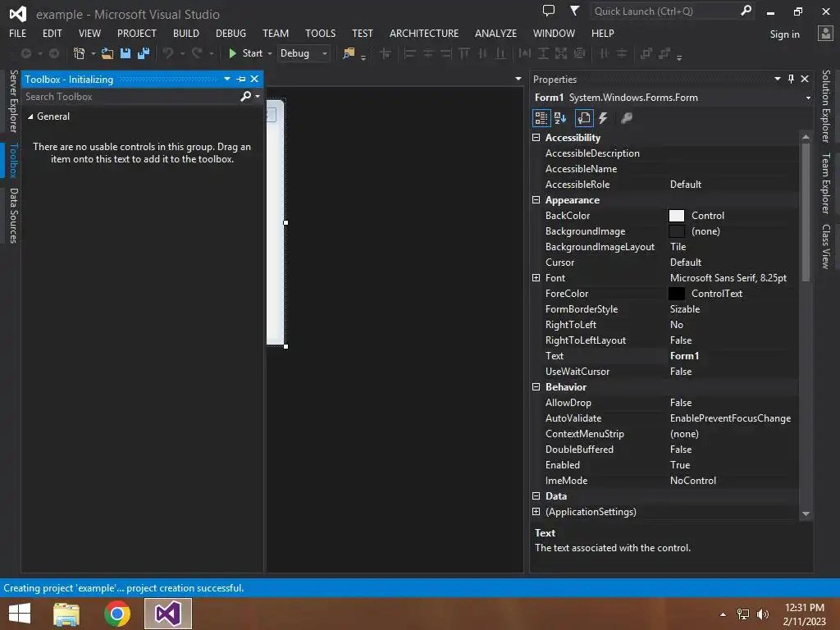Click the Make Same Width icon
Image resolution: width=840 pixels, height=630 pixels.
[x=525, y=53]
